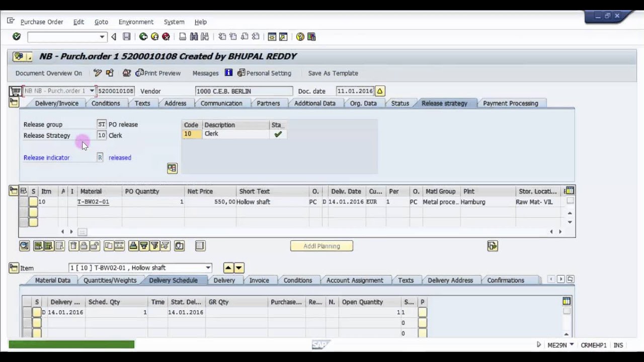This screenshot has height=362, width=644.
Task: Click the item table configuration icon
Action: 569,191
